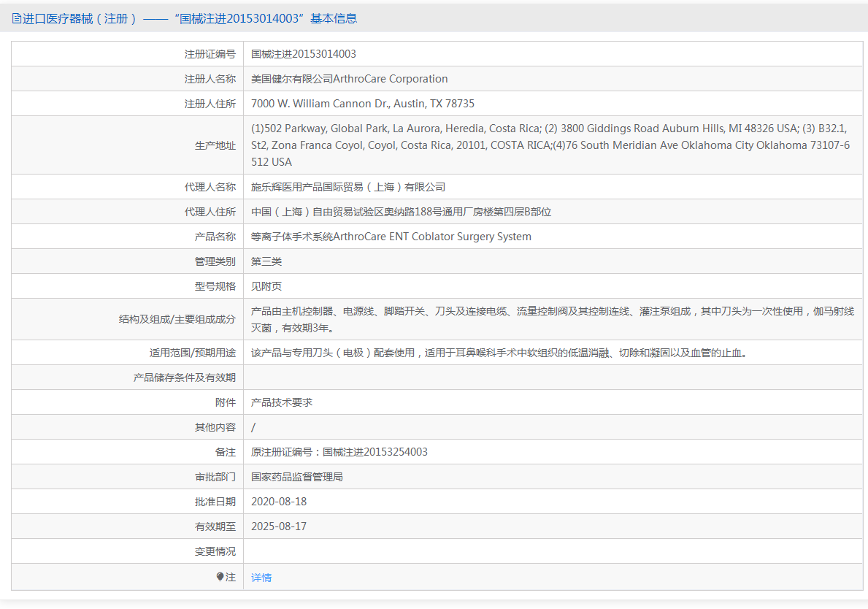Click intended use text starting 该产品与专用刀头
Viewport: 868px width, 609px height.
pos(501,353)
